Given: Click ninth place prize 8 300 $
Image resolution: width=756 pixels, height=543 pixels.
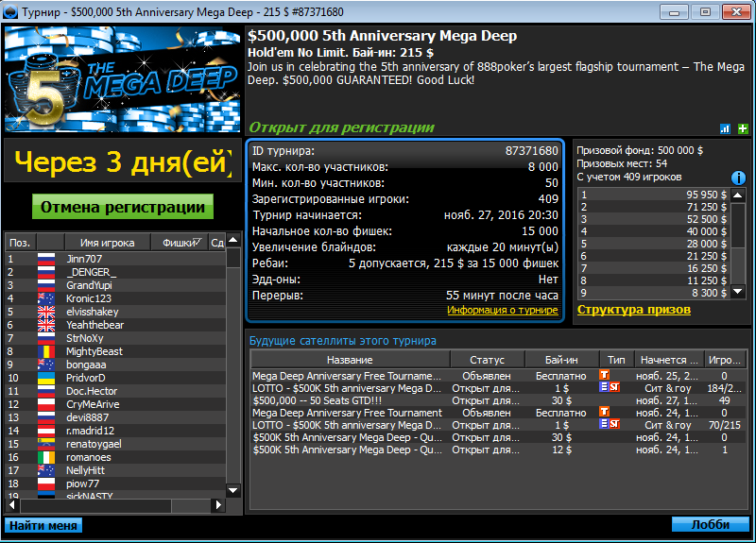Looking at the screenshot, I should point(709,293).
